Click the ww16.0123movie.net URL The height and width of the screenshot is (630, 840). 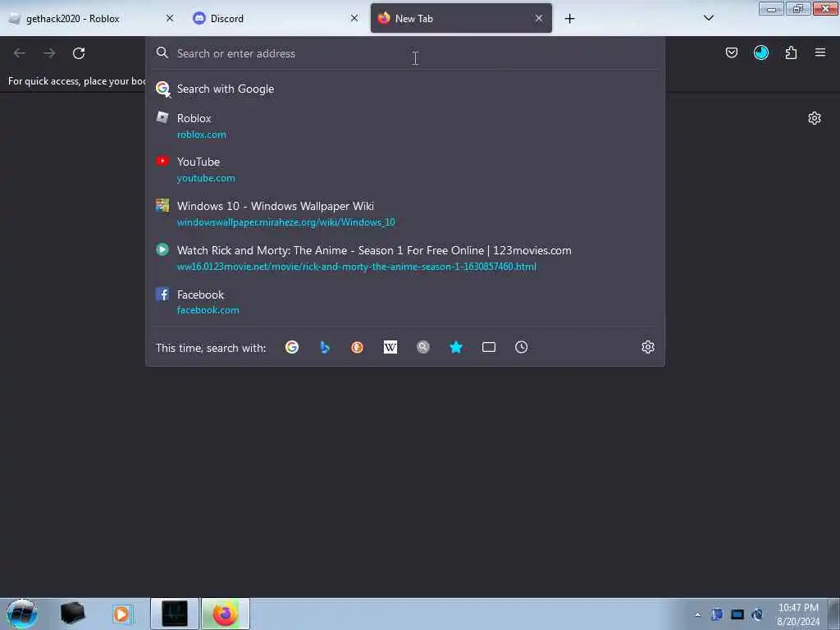pos(357,267)
